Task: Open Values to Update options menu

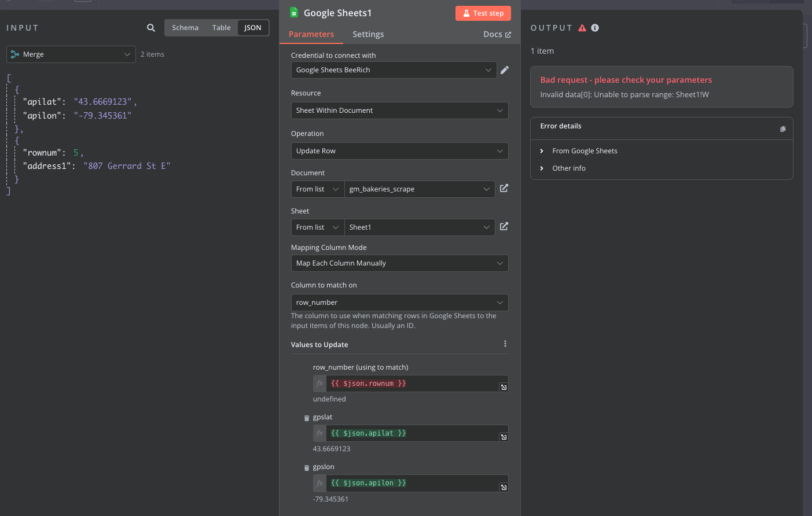Action: (505, 344)
